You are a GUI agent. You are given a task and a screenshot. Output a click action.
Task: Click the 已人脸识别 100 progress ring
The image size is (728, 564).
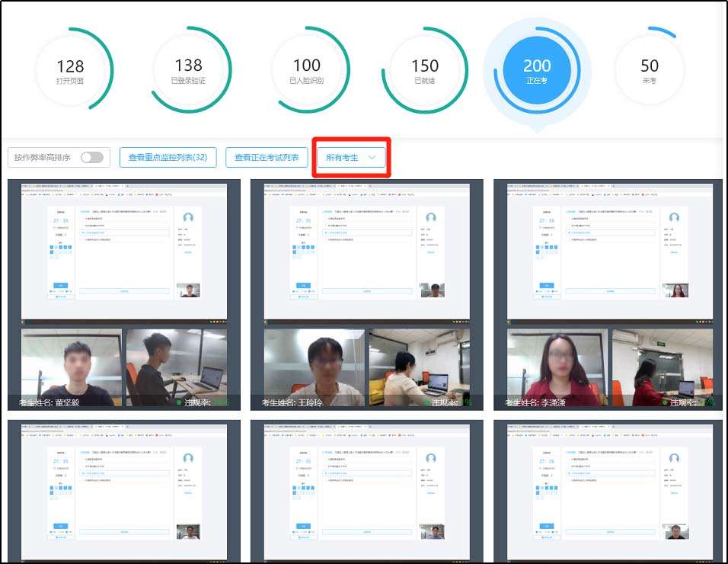pyautogui.click(x=307, y=71)
